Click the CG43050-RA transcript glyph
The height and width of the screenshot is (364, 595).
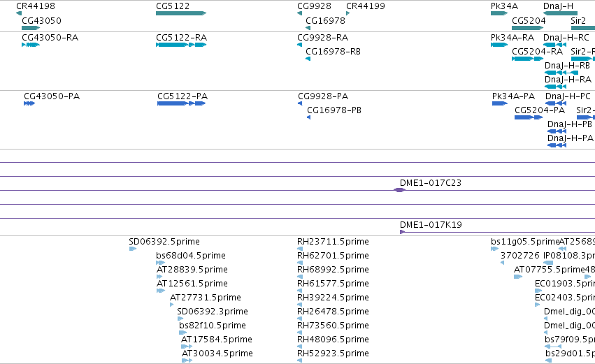point(31,45)
